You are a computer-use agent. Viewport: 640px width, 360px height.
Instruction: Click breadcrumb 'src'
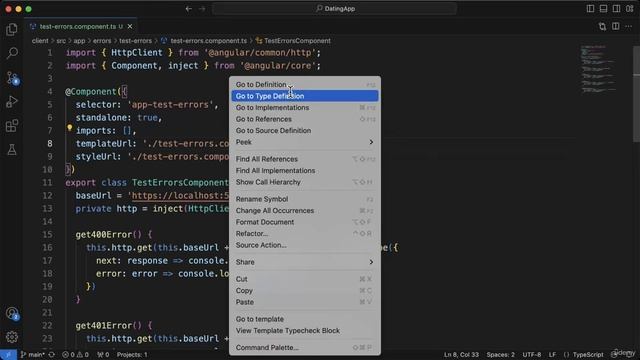click(x=61, y=41)
